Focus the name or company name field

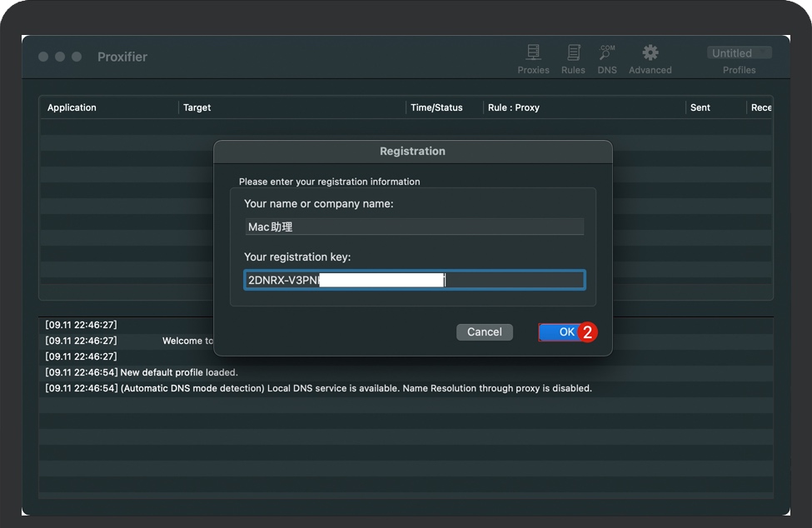coord(414,227)
